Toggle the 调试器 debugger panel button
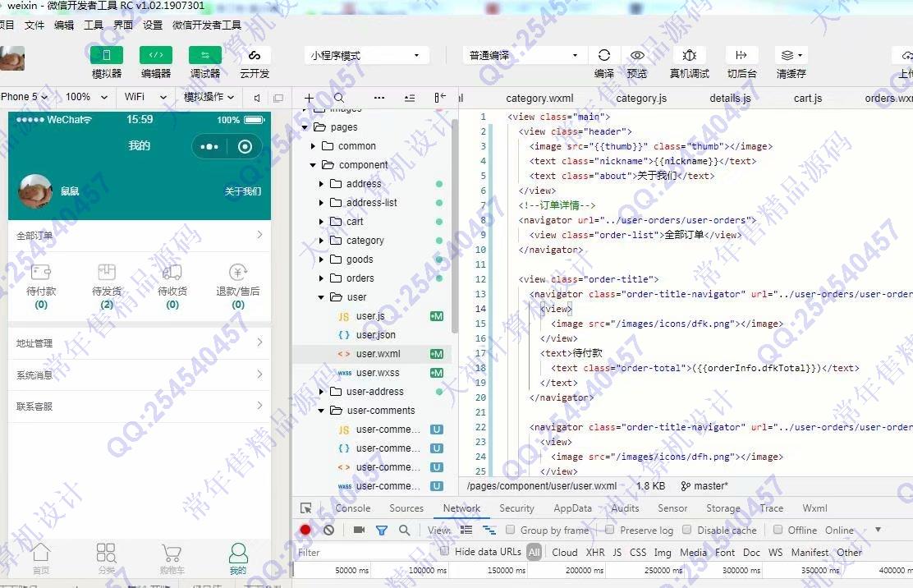The image size is (913, 588). pos(205,55)
